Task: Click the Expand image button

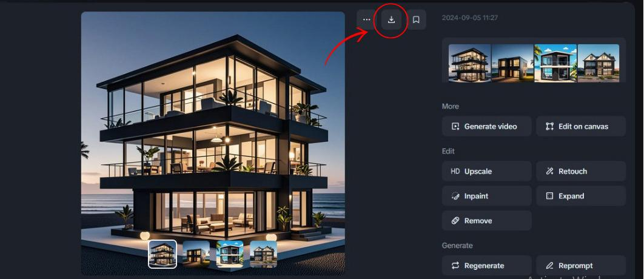Action: pyautogui.click(x=581, y=196)
